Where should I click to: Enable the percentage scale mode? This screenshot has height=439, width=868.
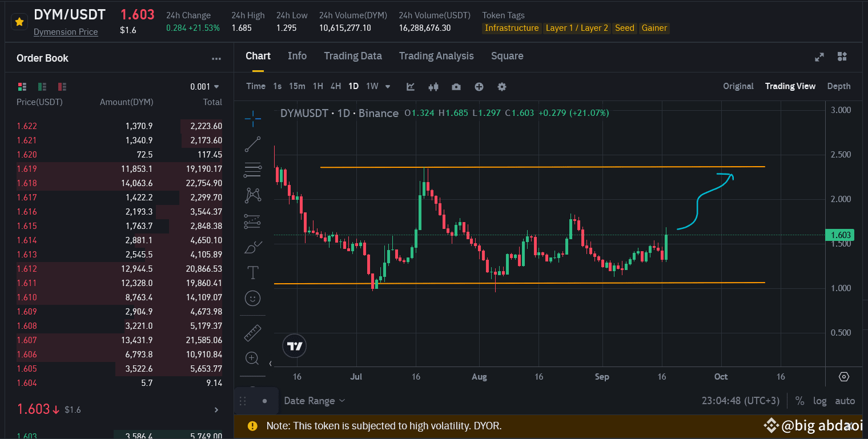point(799,401)
